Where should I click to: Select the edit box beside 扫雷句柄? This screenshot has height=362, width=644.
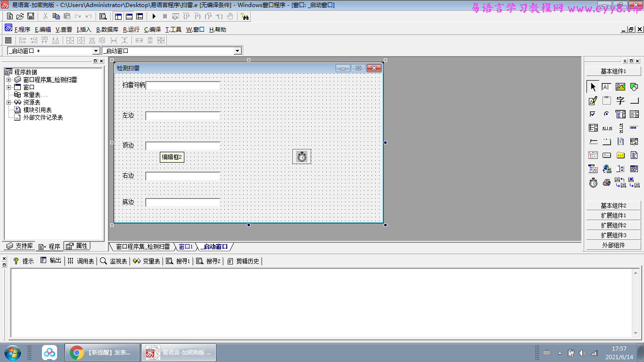pyautogui.click(x=183, y=85)
